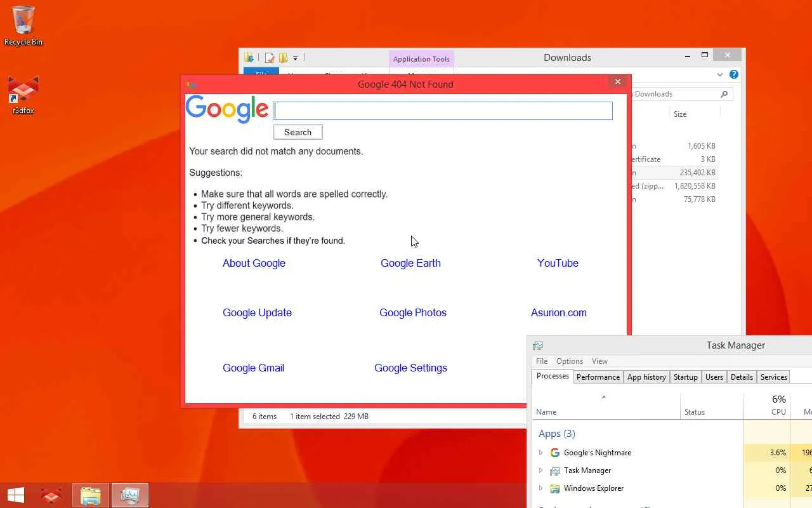Open the Windows Start button
Image resolution: width=812 pixels, height=508 pixels.
pyautogui.click(x=16, y=495)
